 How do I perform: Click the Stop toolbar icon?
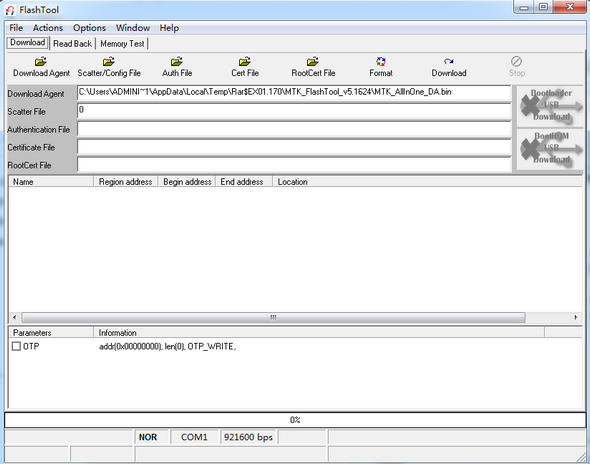[x=516, y=61]
